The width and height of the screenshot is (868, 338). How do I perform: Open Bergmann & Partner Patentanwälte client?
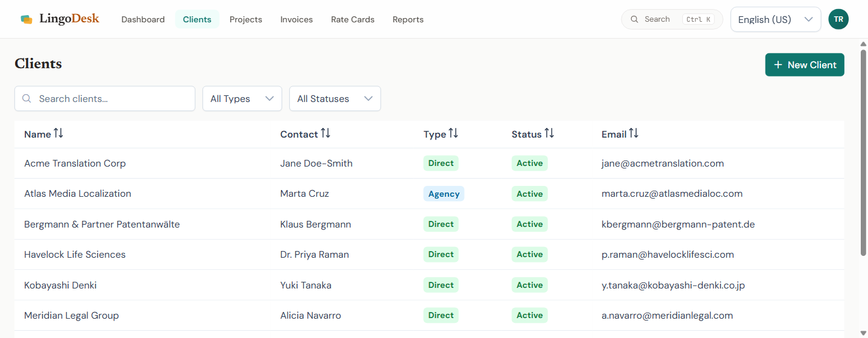(429, 224)
